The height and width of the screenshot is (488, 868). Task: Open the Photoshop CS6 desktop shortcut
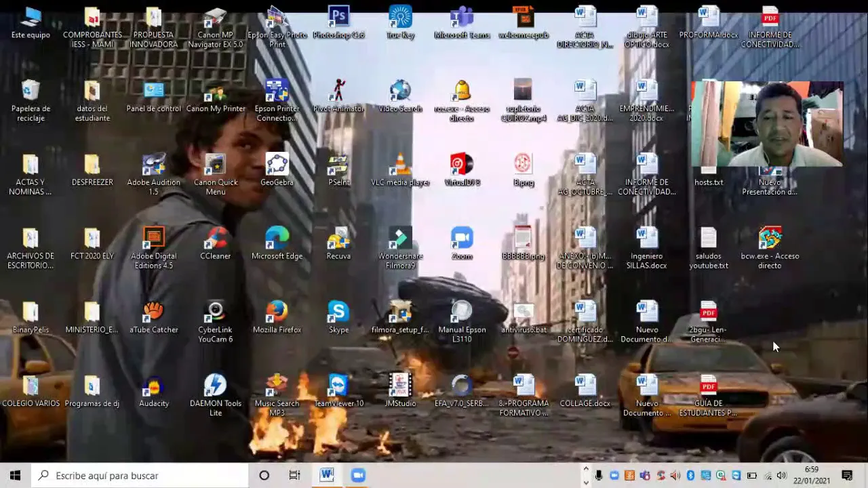pyautogui.click(x=338, y=22)
